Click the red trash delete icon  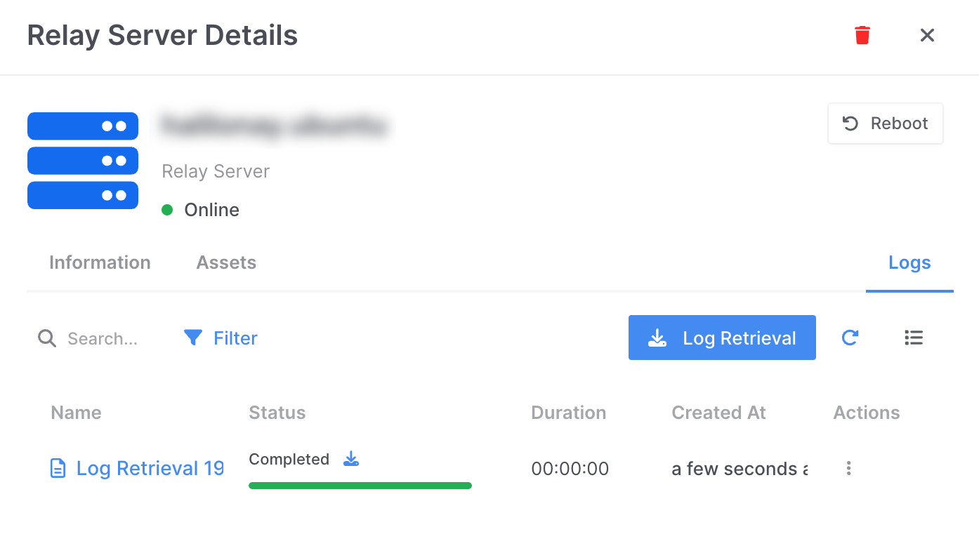pyautogui.click(x=862, y=35)
